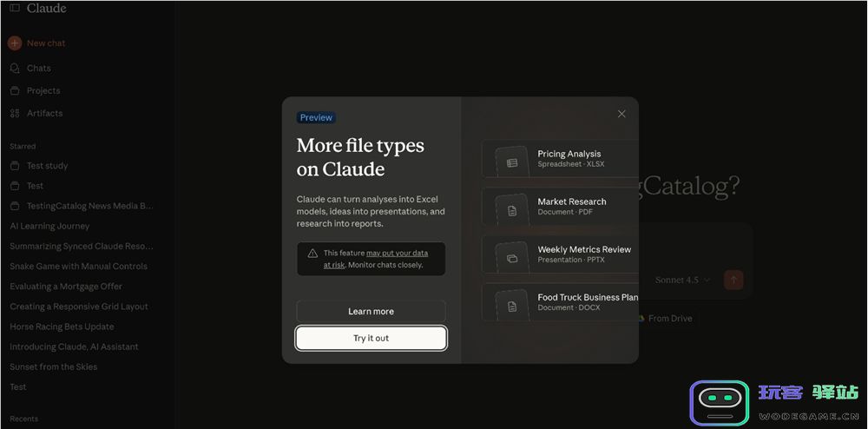Viewport: 868px width, 429px height.
Task: Expand the Sonnet 4.5 model dropdown
Action: 682,280
